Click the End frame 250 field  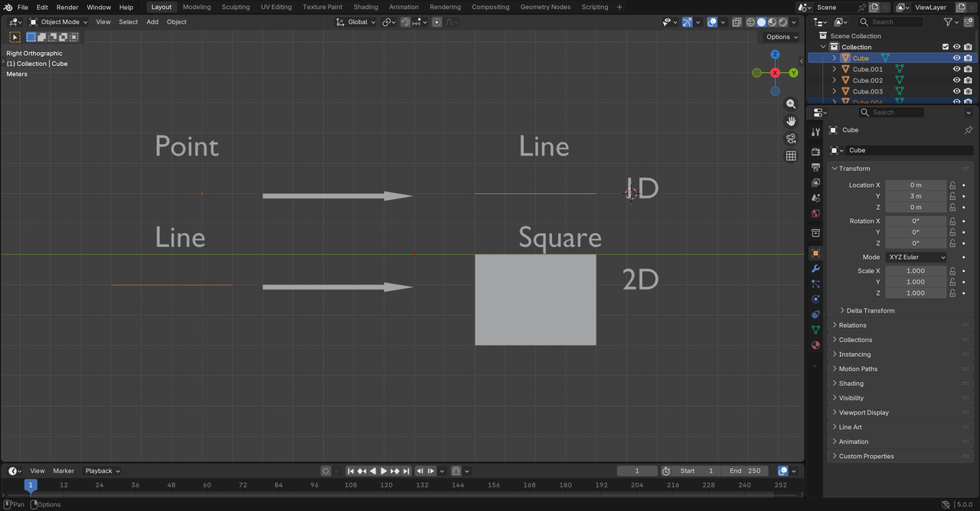click(x=746, y=471)
